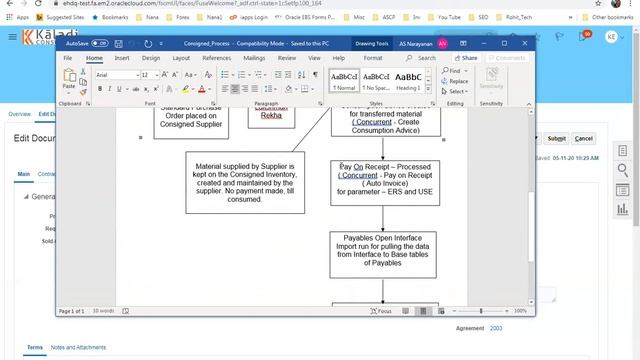Apply red font color button
The image size is (640, 360).
tap(202, 89)
